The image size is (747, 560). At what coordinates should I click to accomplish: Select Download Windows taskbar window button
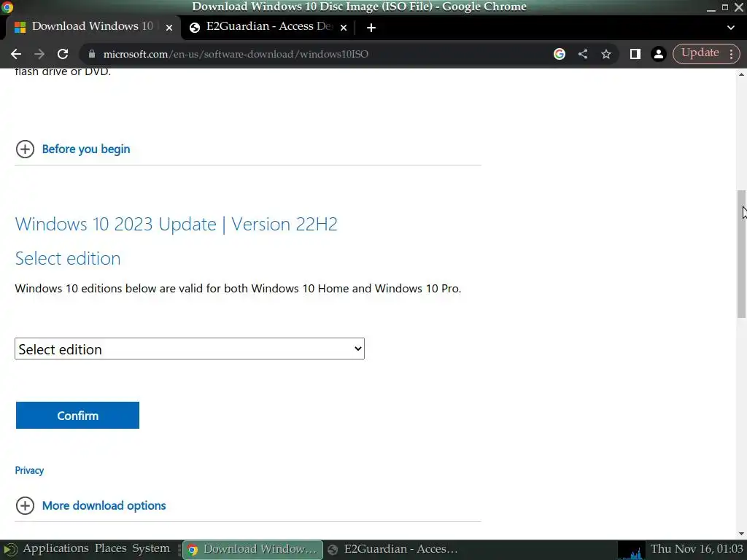tap(253, 549)
